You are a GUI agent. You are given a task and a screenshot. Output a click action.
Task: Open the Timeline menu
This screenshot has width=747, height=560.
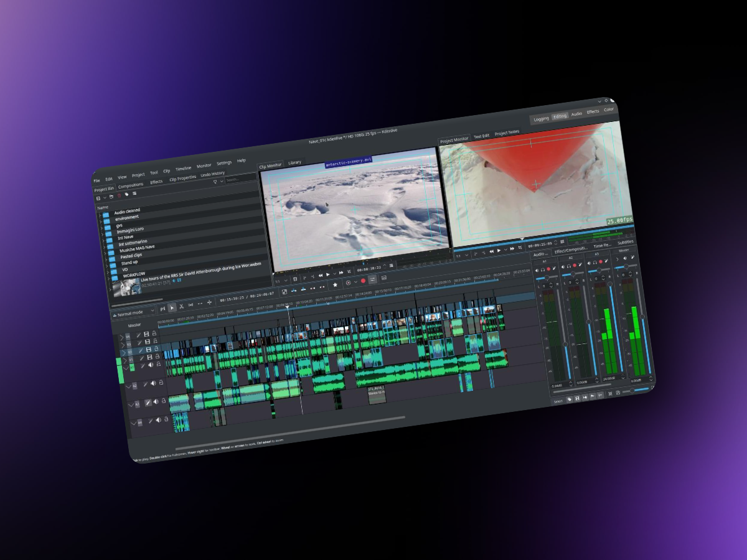(183, 169)
